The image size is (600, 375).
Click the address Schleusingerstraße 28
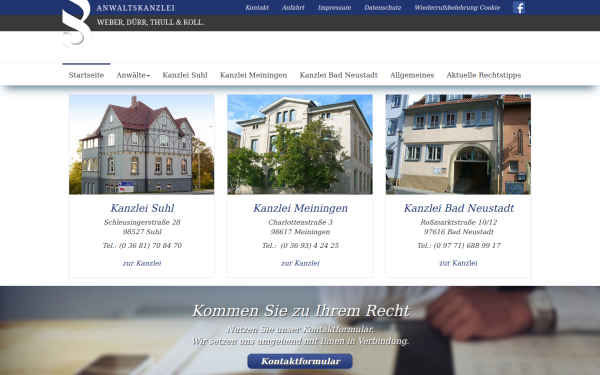(x=142, y=222)
